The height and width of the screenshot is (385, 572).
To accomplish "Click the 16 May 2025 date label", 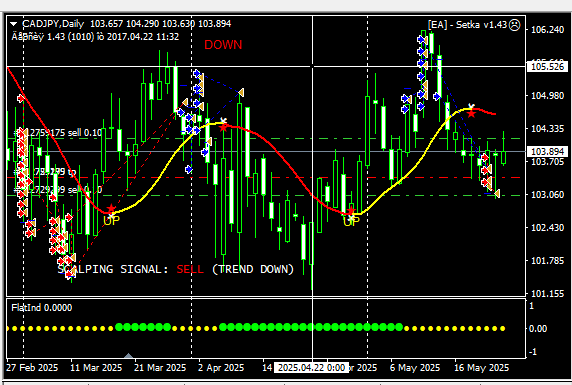I will (481, 367).
